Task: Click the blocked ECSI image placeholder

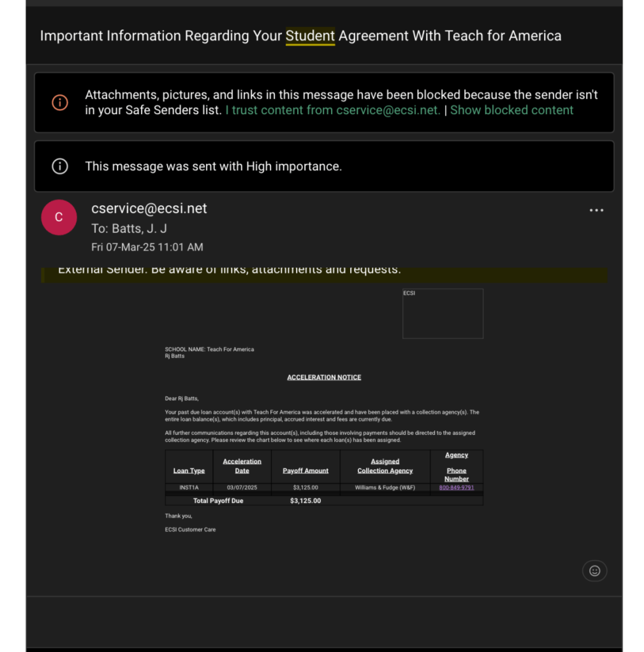Action: coord(443,314)
